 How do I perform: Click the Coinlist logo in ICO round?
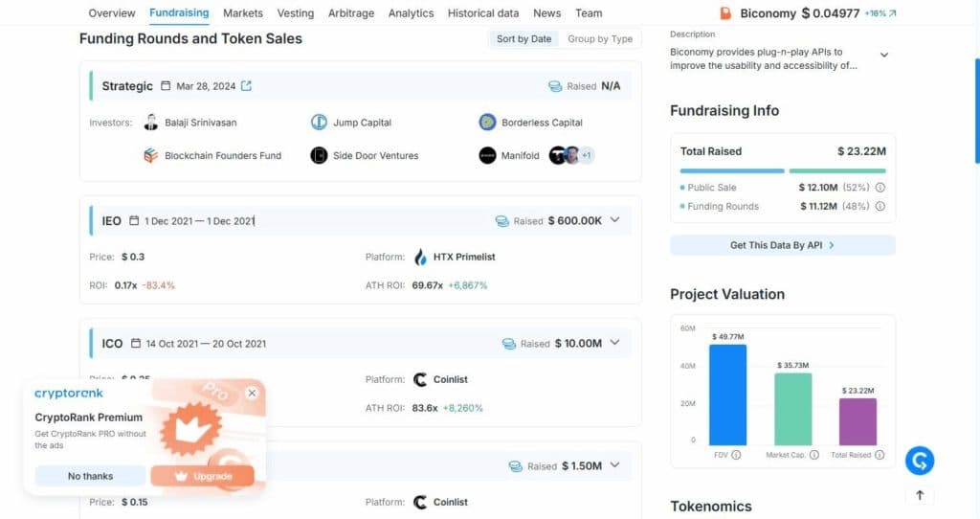coord(421,379)
